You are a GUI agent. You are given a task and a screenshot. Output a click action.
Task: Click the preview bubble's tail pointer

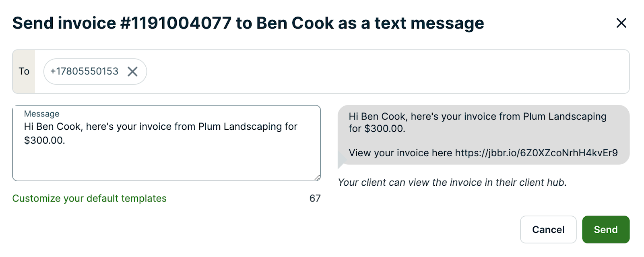(341, 163)
